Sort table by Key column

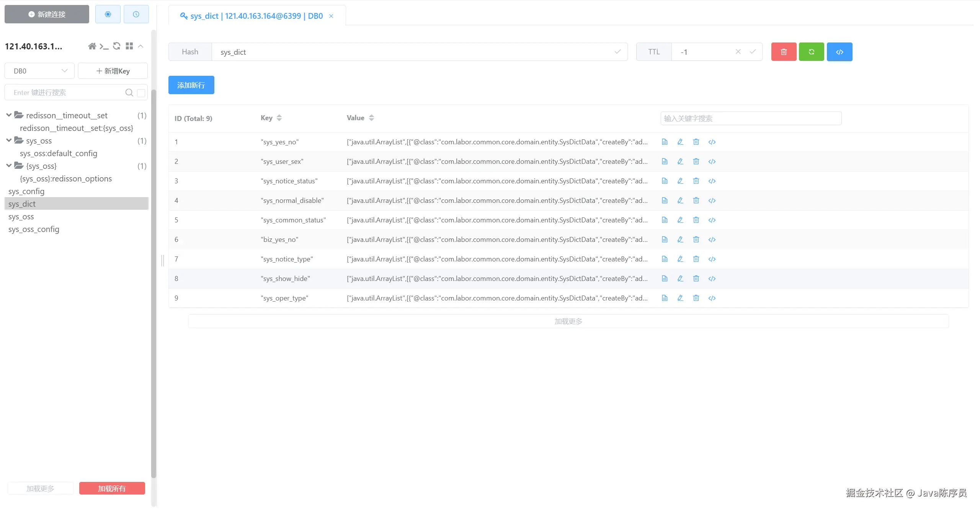pos(279,118)
